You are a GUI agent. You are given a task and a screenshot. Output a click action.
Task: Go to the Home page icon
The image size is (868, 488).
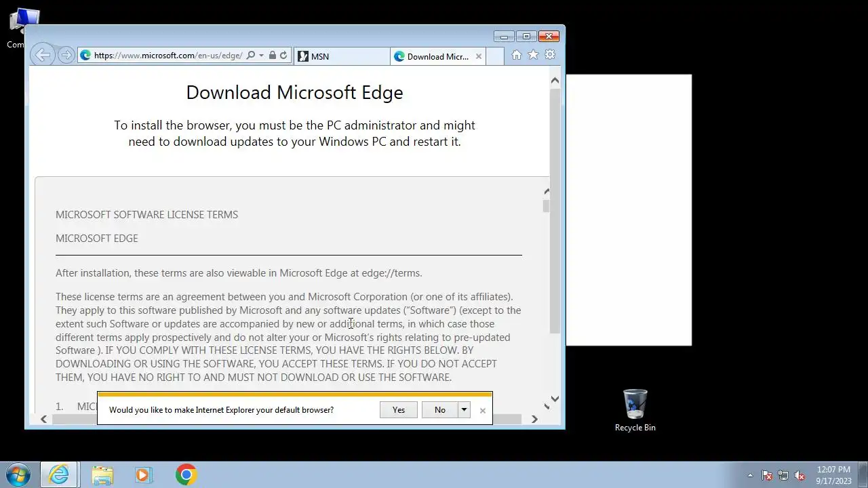(x=517, y=55)
